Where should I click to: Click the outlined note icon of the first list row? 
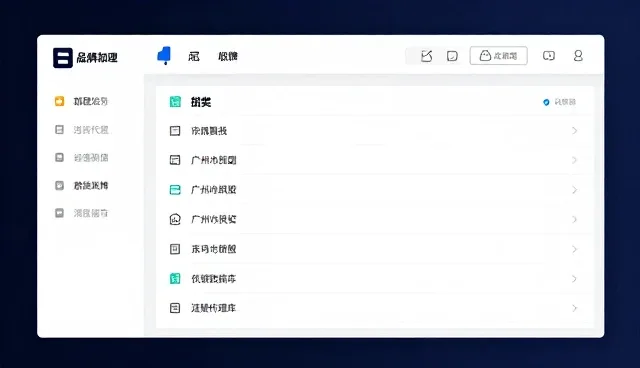click(175, 131)
